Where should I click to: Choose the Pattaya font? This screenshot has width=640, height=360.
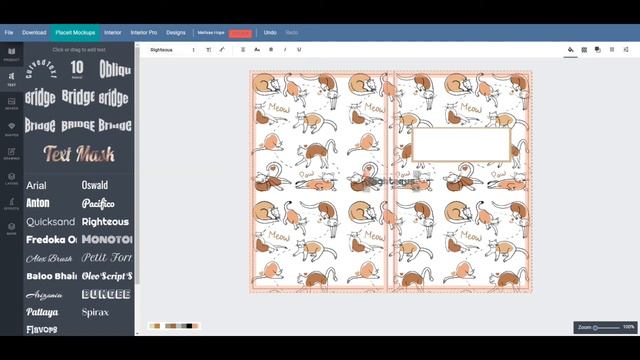point(42,312)
